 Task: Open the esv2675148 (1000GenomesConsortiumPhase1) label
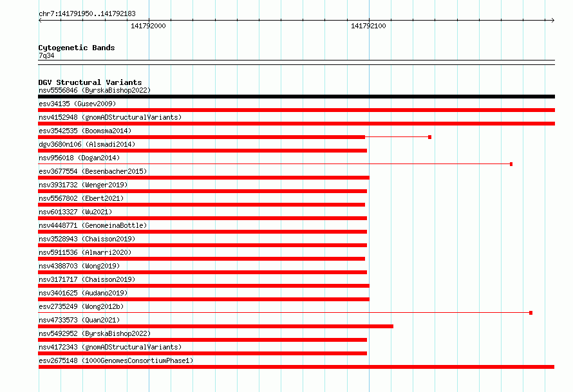pos(116,360)
